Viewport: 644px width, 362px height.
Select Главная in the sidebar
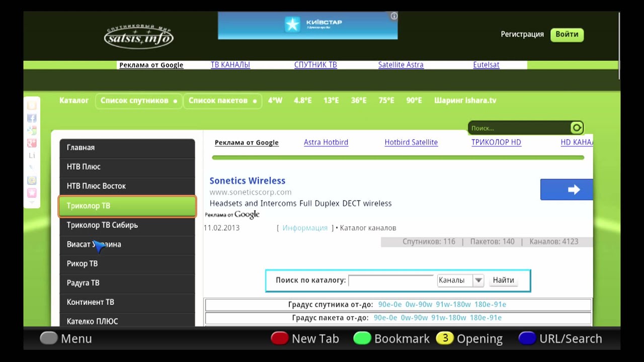[x=127, y=148]
